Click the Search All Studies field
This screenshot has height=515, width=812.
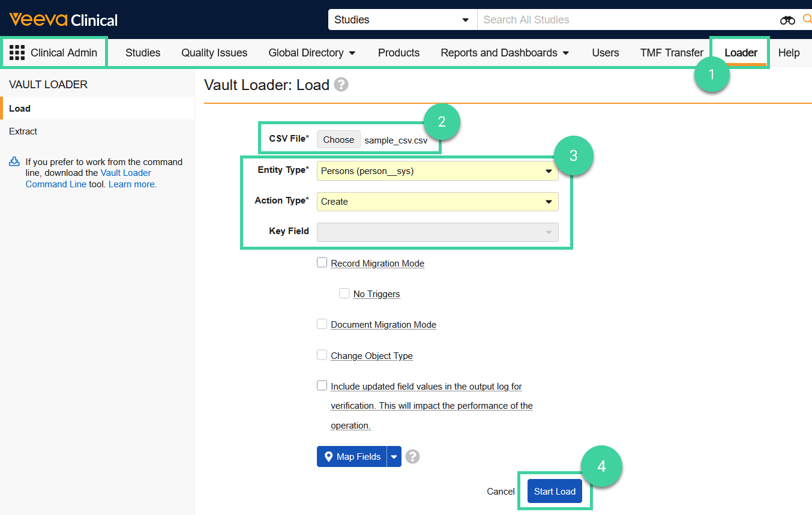tap(624, 20)
